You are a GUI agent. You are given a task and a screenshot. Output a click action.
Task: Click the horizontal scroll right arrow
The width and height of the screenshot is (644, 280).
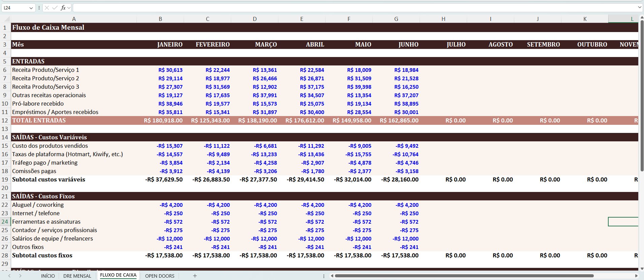click(636, 276)
